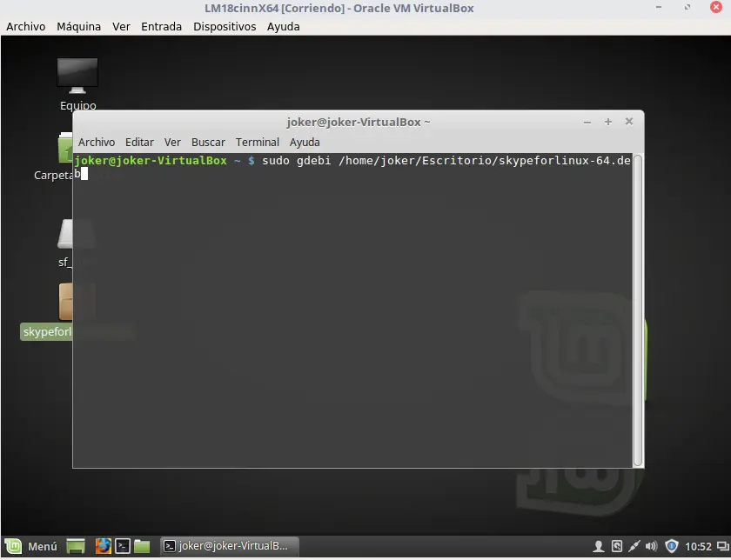Close the VirtualBox window
This screenshot has width=731, height=560.
pyautogui.click(x=716, y=7)
